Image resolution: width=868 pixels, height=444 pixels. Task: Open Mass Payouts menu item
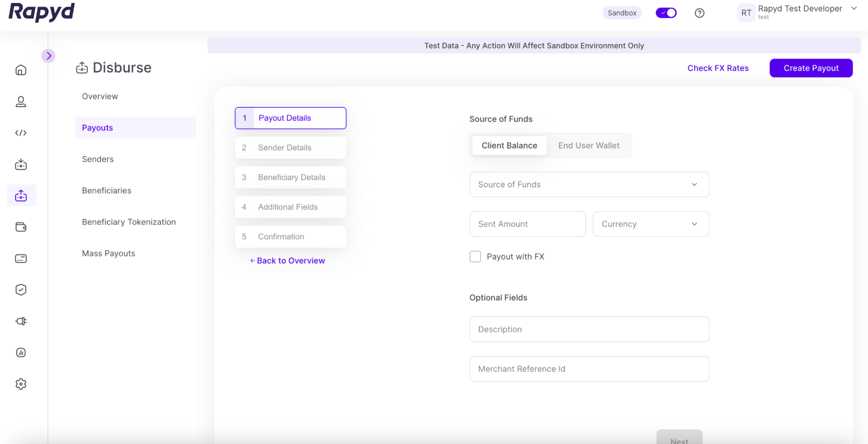[x=109, y=253]
